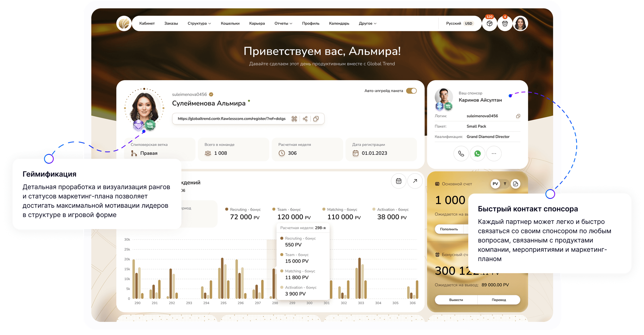Open the calendar picker above the bonus chart
This screenshot has height=335, width=644.
[x=398, y=181]
